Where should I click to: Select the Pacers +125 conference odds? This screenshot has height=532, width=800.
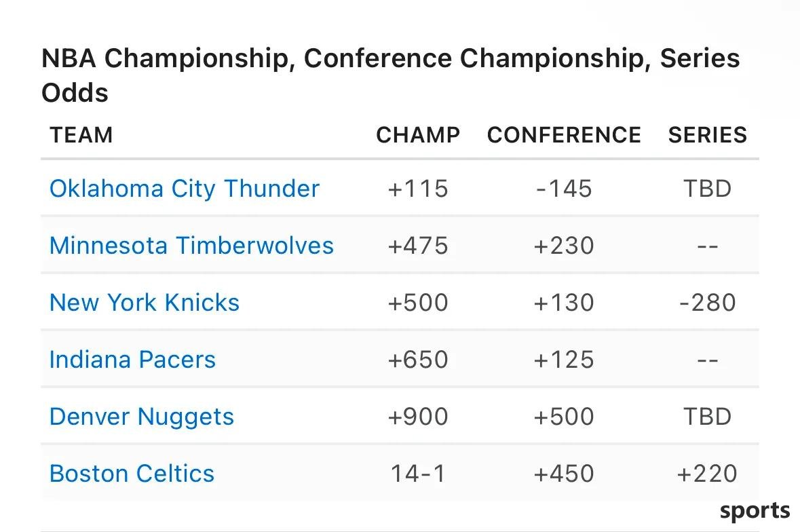[564, 360]
